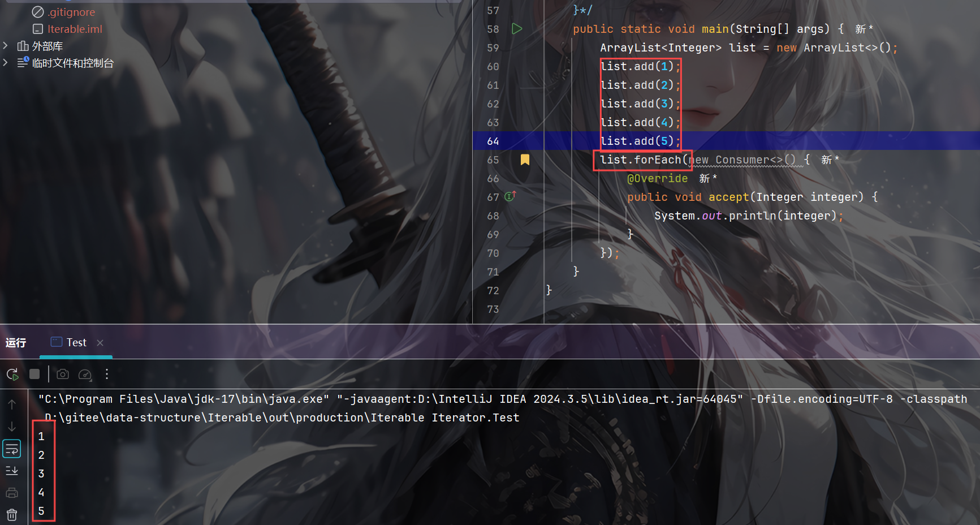Click the run gutter icon beside main method

click(517, 29)
